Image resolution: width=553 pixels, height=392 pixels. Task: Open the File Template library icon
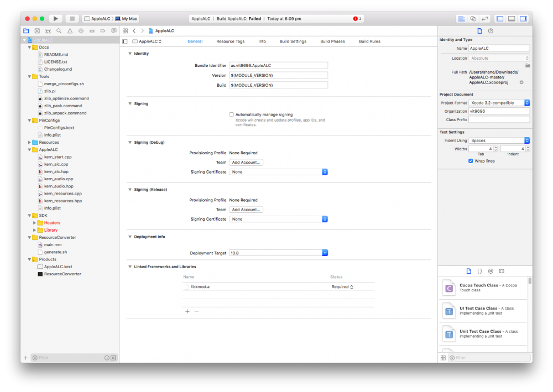469,271
